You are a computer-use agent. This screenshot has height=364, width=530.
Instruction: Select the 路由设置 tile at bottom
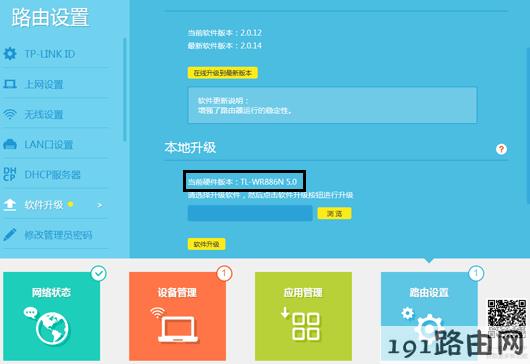point(429,316)
